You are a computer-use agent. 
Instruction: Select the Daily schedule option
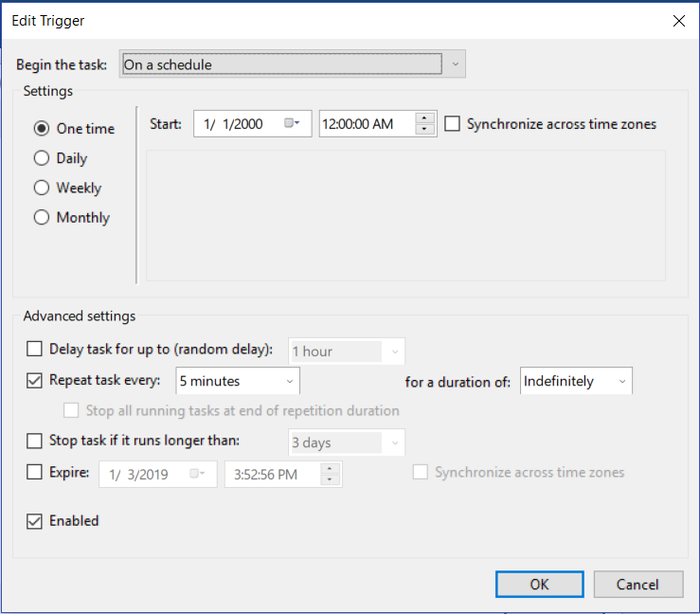(42, 158)
